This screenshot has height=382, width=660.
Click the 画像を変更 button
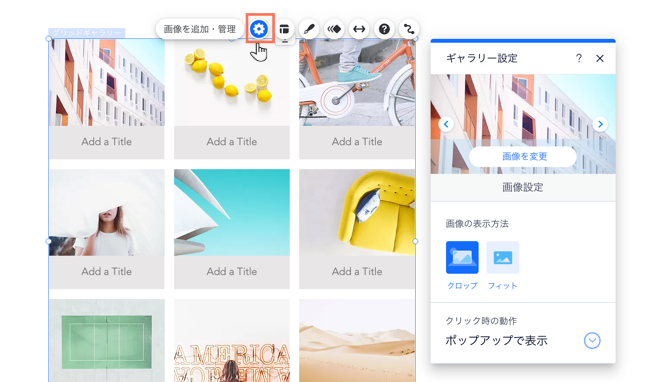(523, 157)
